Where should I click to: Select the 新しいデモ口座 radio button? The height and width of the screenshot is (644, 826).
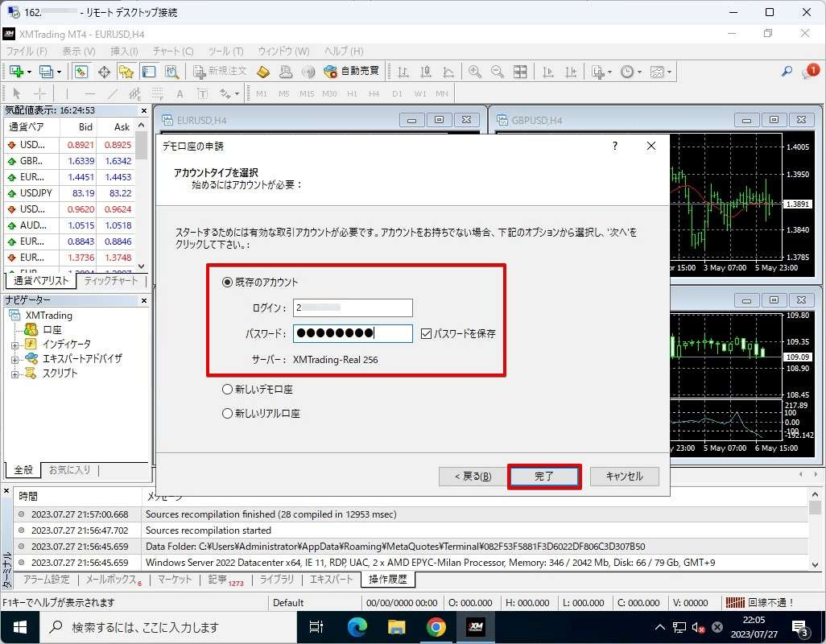pos(227,390)
